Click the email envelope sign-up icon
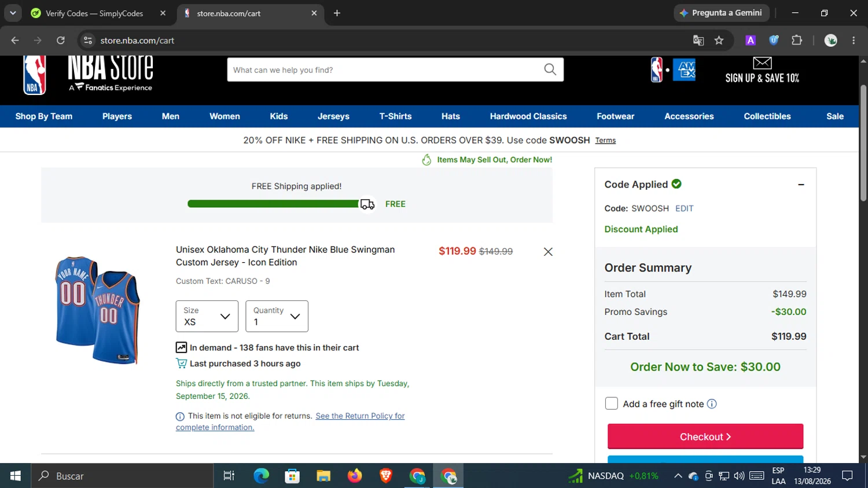 pos(762,63)
